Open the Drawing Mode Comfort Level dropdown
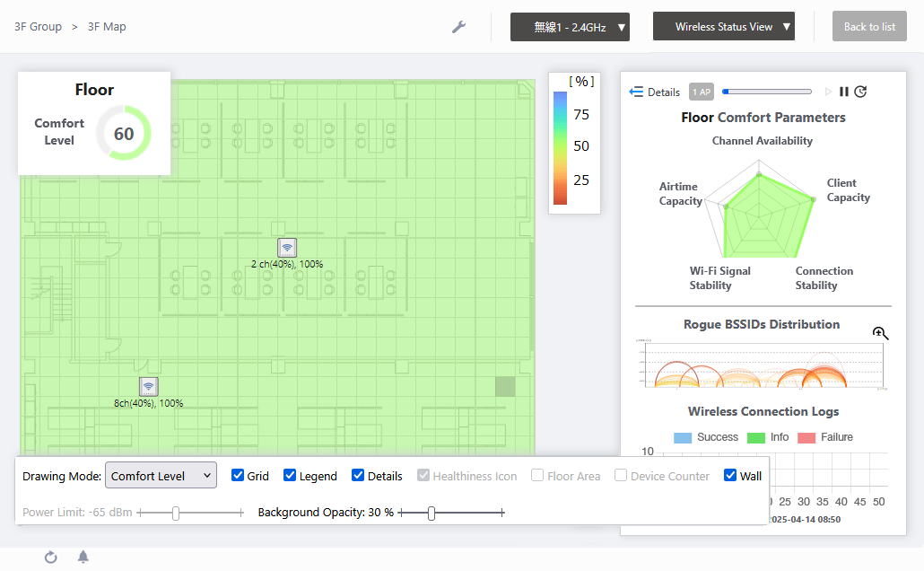 coord(161,476)
